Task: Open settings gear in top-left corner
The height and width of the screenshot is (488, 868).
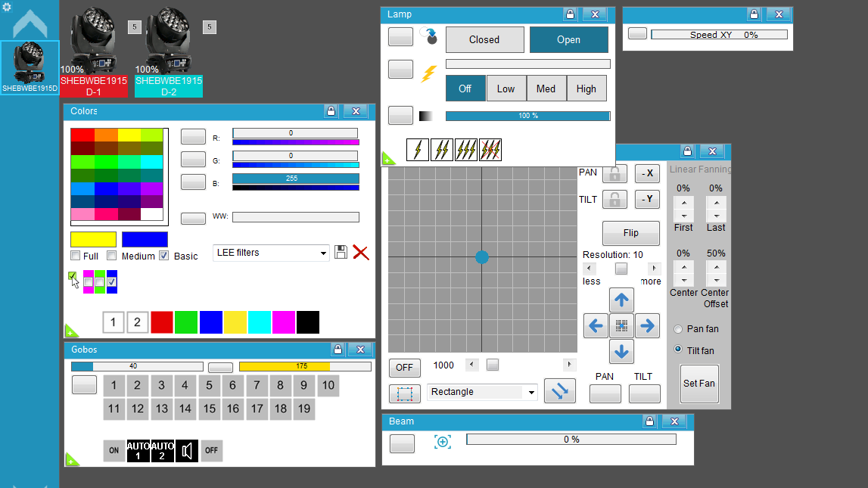Action: [7, 7]
